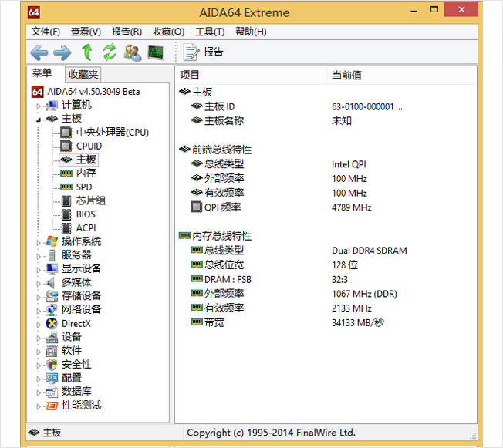Select the 总线位宽 row
This screenshot has height=448, width=503.
pos(326,265)
